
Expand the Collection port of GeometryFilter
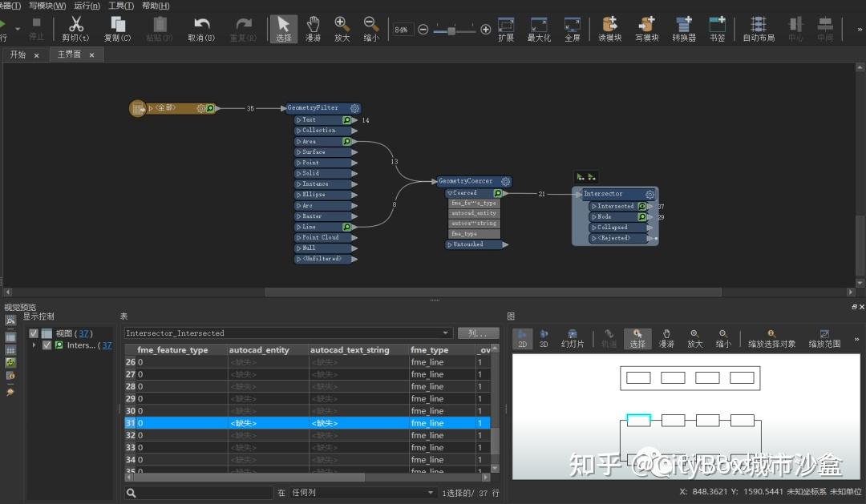299,131
